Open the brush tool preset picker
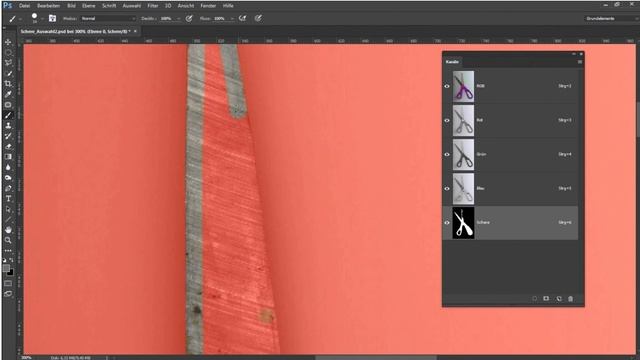 pos(15,18)
